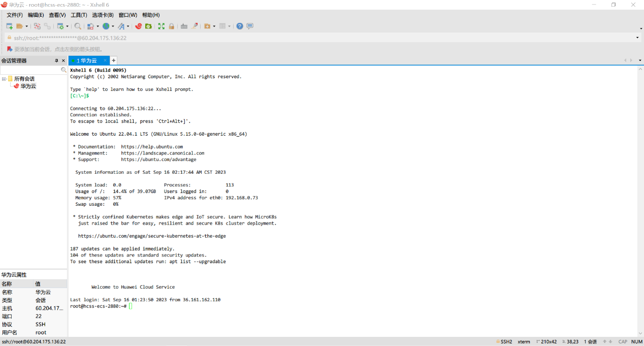Open the tab list dropdown arrow
The height and width of the screenshot is (346, 644).
pyautogui.click(x=639, y=60)
